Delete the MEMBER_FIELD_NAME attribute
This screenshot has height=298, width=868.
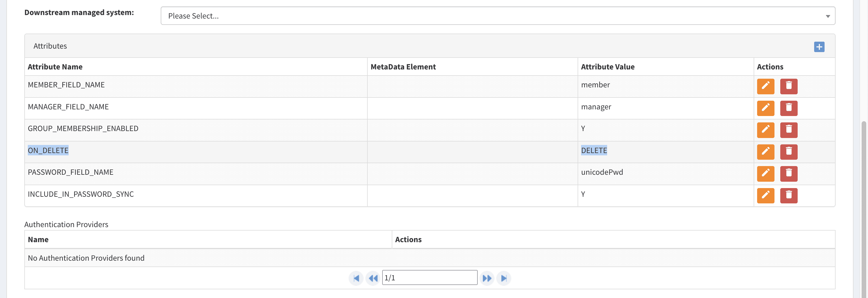pyautogui.click(x=788, y=87)
